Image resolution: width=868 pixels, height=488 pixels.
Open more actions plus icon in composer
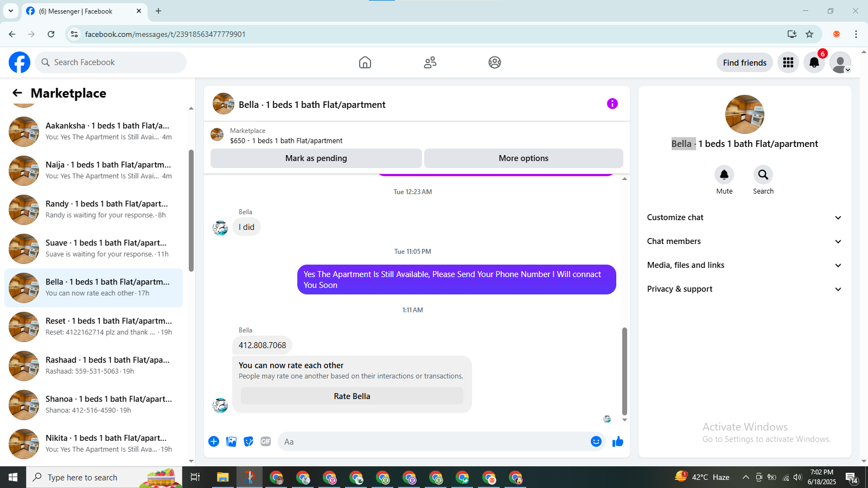[214, 441]
